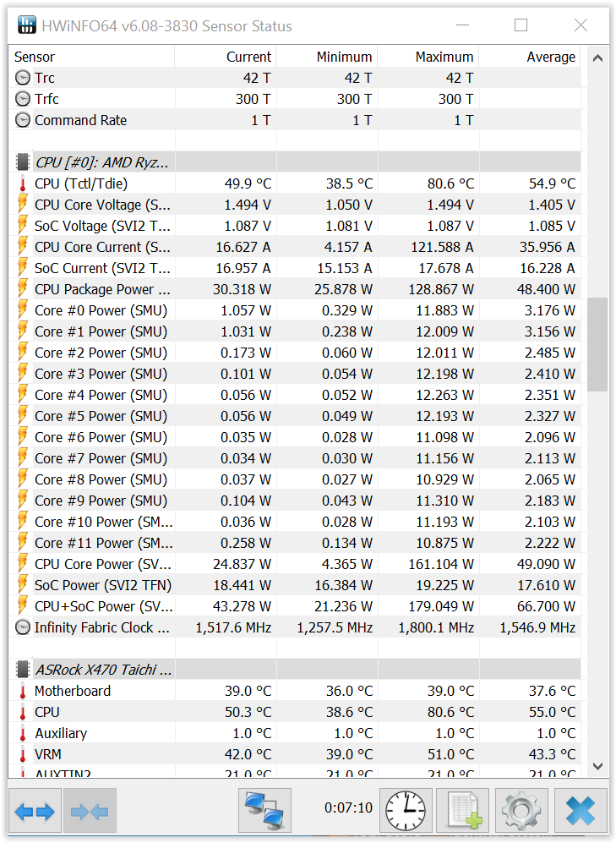Click the Current column header

(225, 57)
